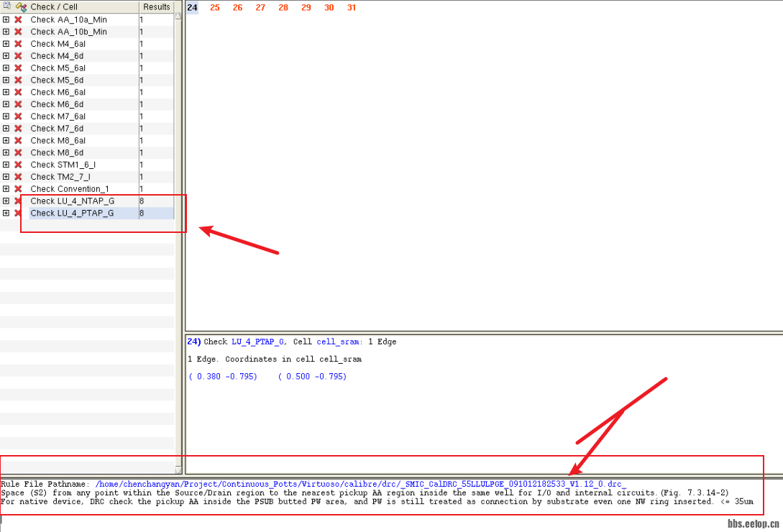
Task: Expand the Check STM1_6_I row
Action: [x=6, y=165]
